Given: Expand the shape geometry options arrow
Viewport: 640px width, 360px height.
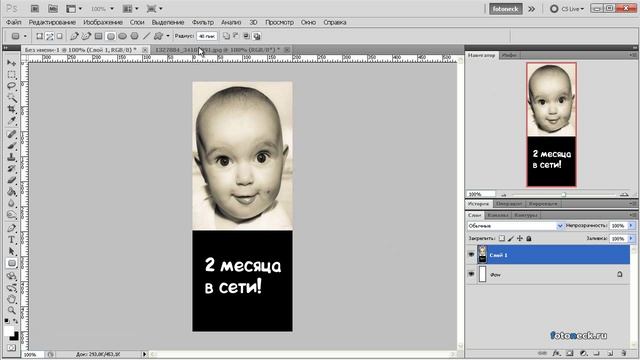Looking at the screenshot, I should (x=168, y=36).
